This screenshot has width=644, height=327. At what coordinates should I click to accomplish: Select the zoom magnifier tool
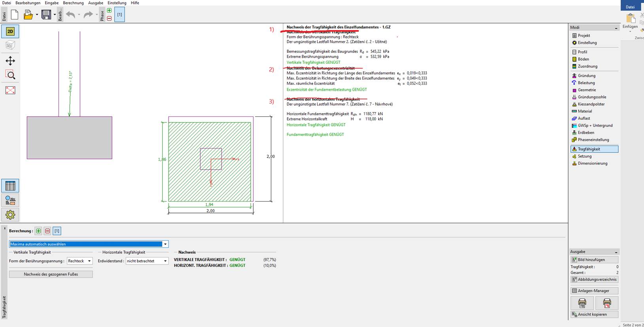[10, 75]
